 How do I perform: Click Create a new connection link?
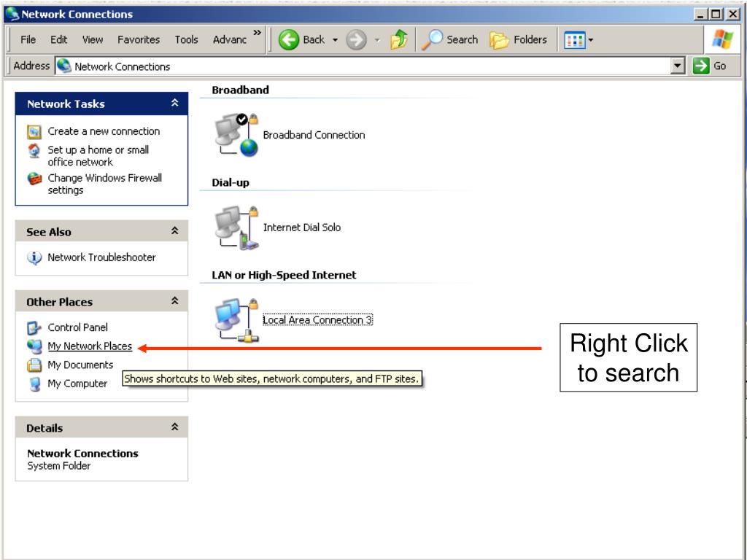tap(104, 131)
